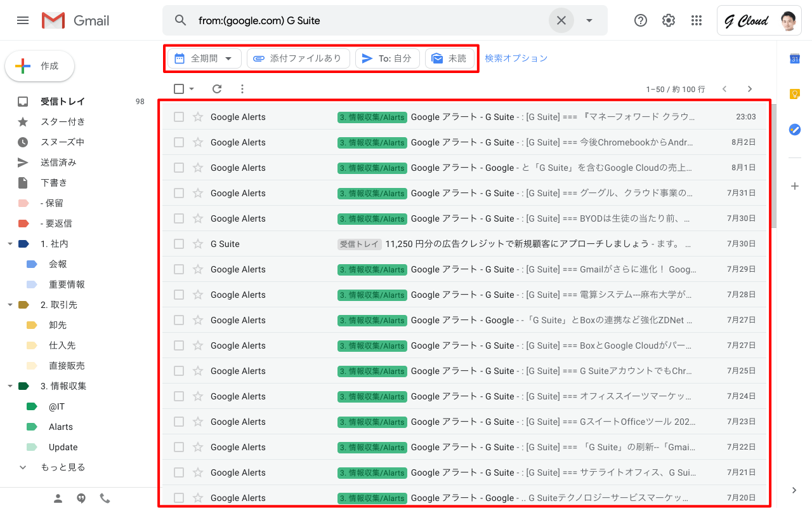Clear the search query with X
This screenshot has height=508, width=812.
[561, 20]
